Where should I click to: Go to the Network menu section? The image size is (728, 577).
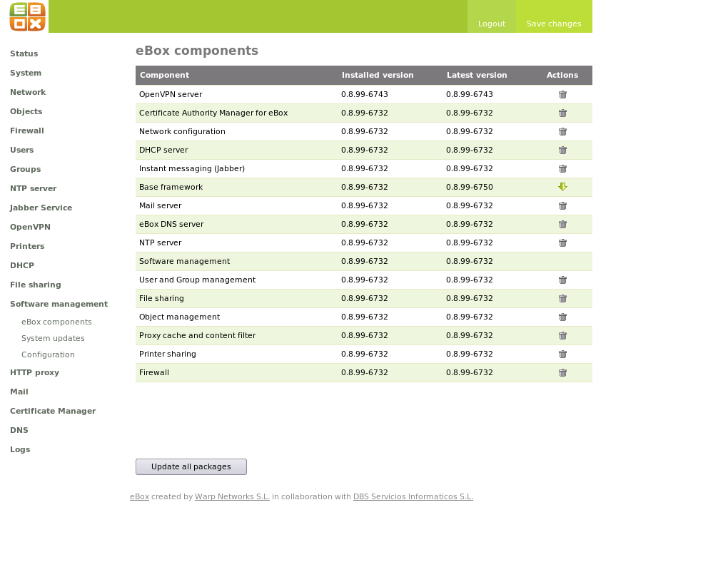pos(28,92)
